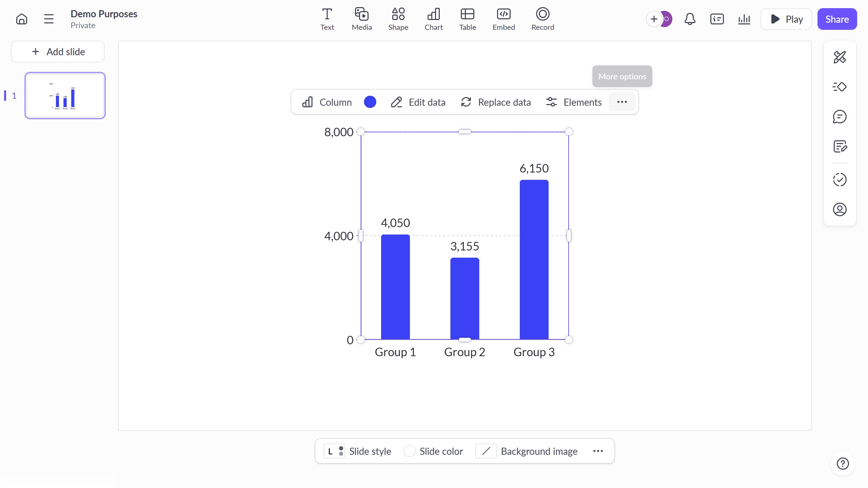Viewport: 868px width, 488px height.
Task: Open Elements settings for chart
Action: (574, 102)
